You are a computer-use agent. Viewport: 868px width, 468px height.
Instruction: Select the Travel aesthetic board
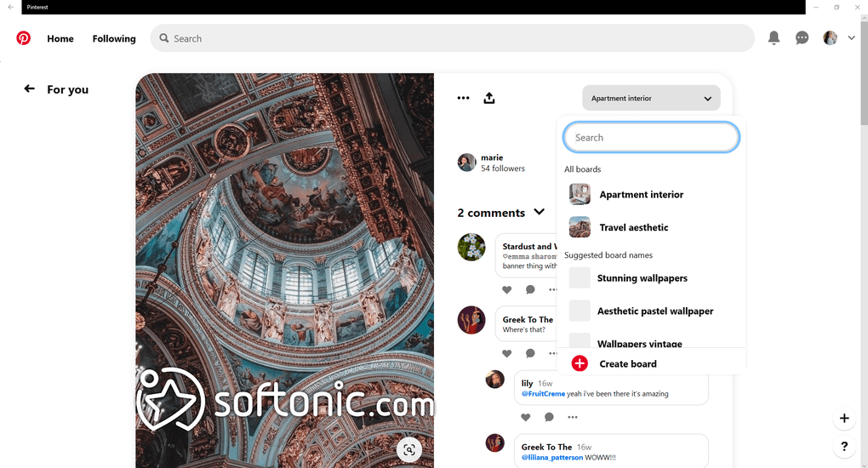pyautogui.click(x=651, y=227)
